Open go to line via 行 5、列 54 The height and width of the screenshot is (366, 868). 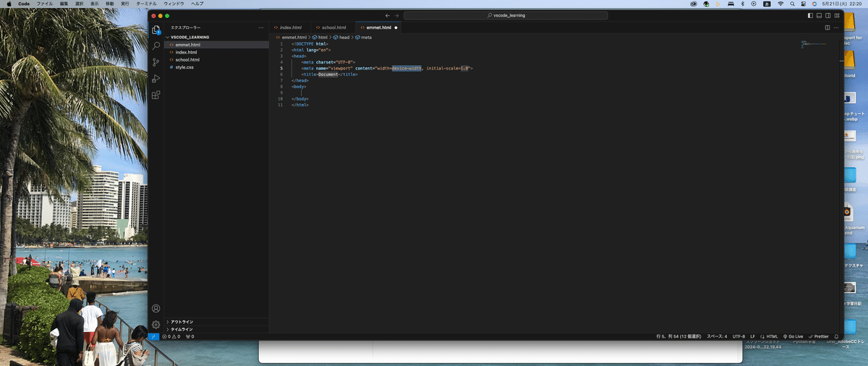pos(678,336)
